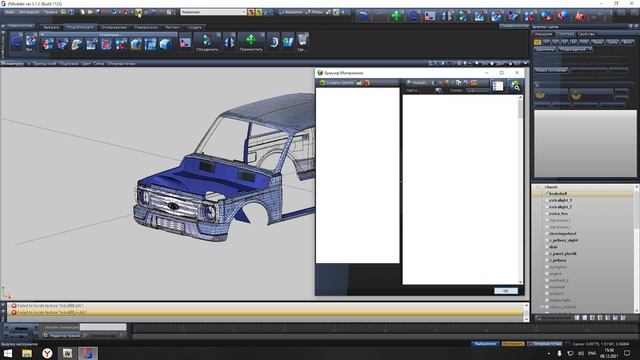
Task: Switch to the Иерархия tab in scene panel
Action: pos(543,34)
